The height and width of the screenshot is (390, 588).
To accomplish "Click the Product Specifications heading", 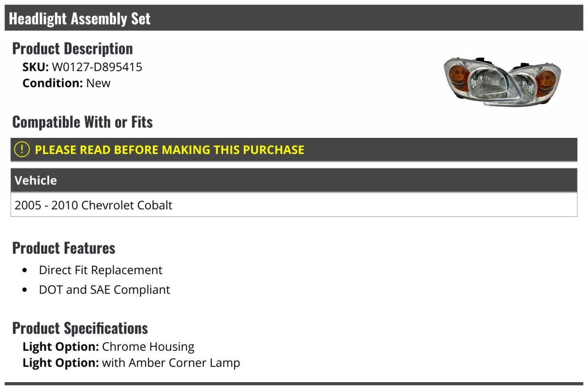I will tap(80, 328).
